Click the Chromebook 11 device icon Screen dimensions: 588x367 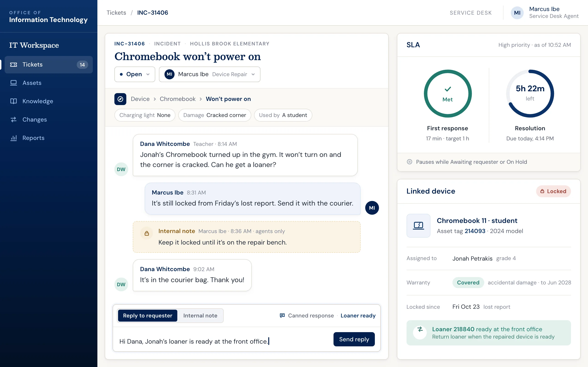tap(418, 225)
